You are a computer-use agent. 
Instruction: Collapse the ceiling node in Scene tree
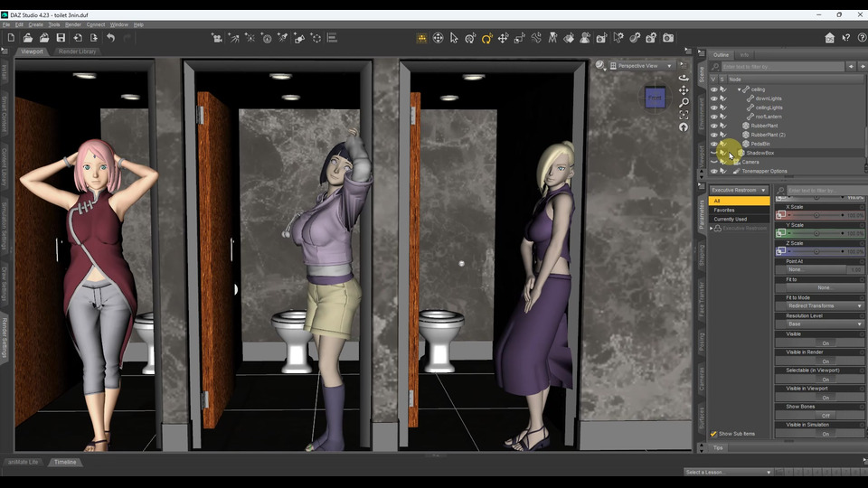[x=739, y=89]
